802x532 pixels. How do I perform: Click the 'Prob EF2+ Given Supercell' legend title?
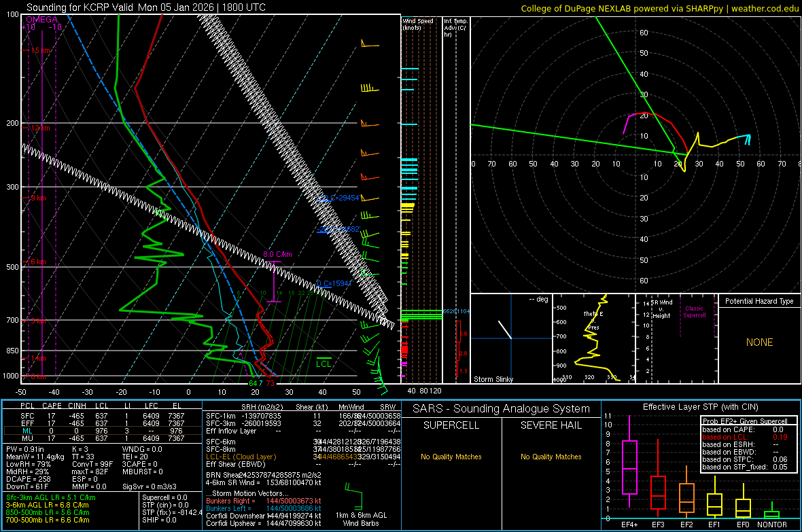point(745,421)
